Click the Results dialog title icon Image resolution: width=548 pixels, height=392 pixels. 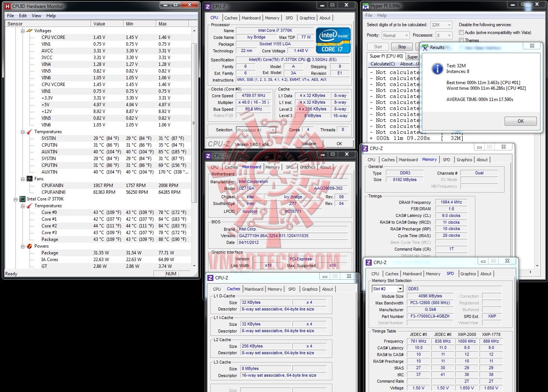pos(425,47)
